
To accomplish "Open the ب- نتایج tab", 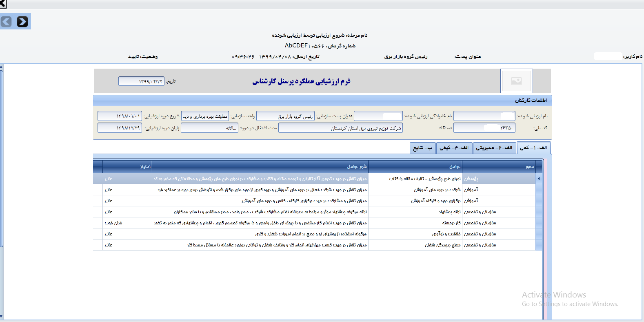I will [x=422, y=148].
